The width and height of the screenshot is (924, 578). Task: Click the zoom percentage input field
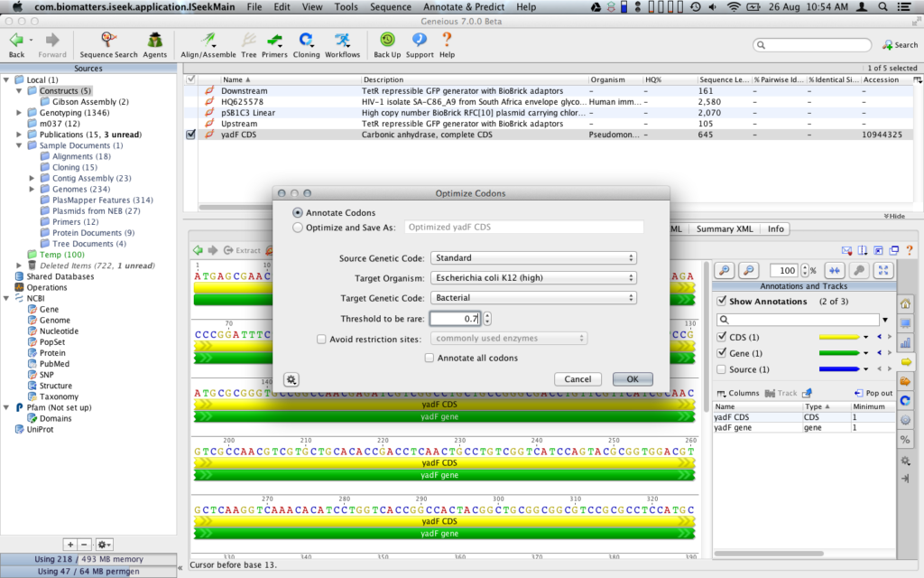783,270
